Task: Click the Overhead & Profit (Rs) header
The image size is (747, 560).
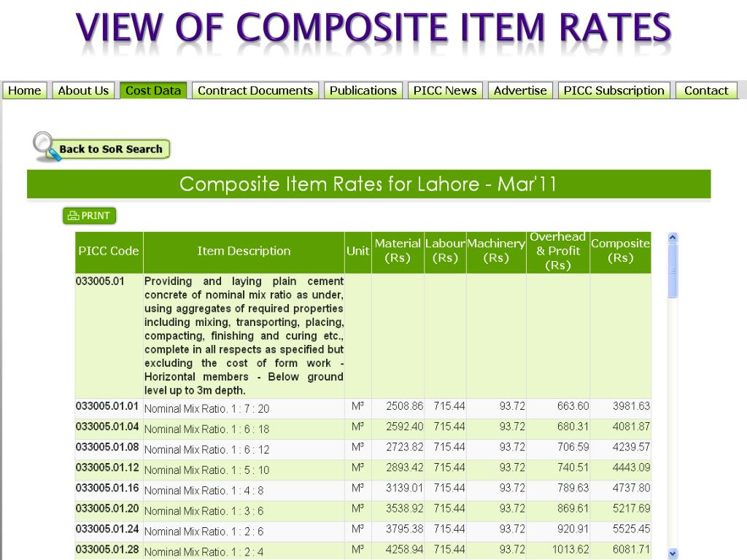Action: (558, 252)
